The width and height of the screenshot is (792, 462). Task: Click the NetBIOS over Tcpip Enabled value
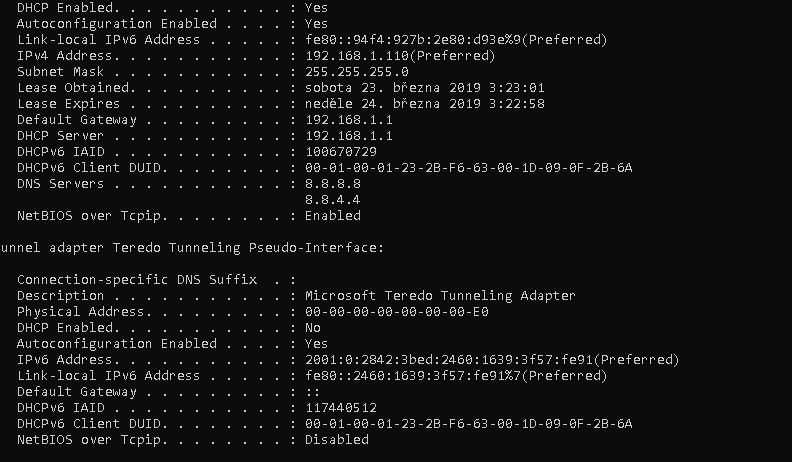tap(332, 215)
